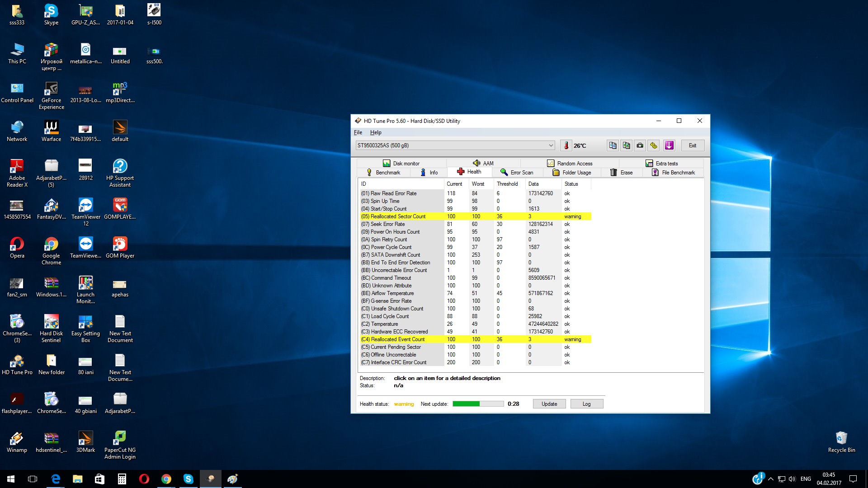This screenshot has width=868, height=488.
Task: Click the copy text to clipboard icon
Action: click(x=613, y=145)
